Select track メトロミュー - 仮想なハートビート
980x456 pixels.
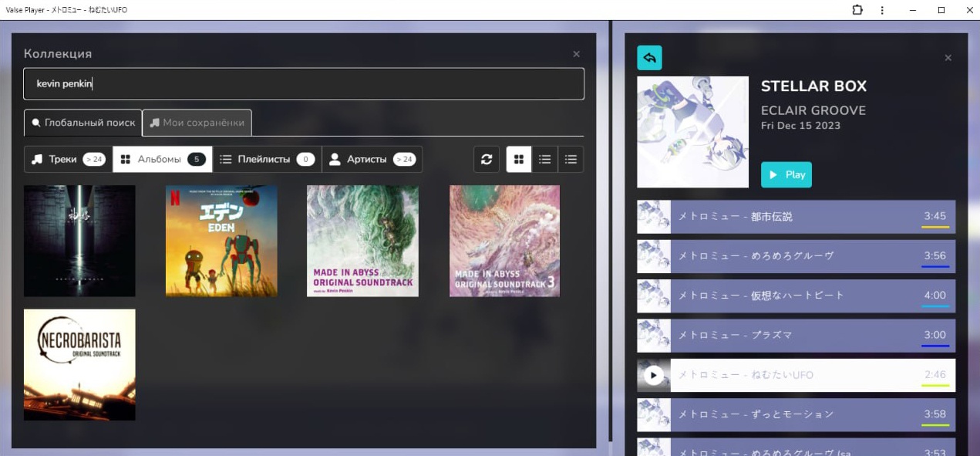click(x=796, y=296)
